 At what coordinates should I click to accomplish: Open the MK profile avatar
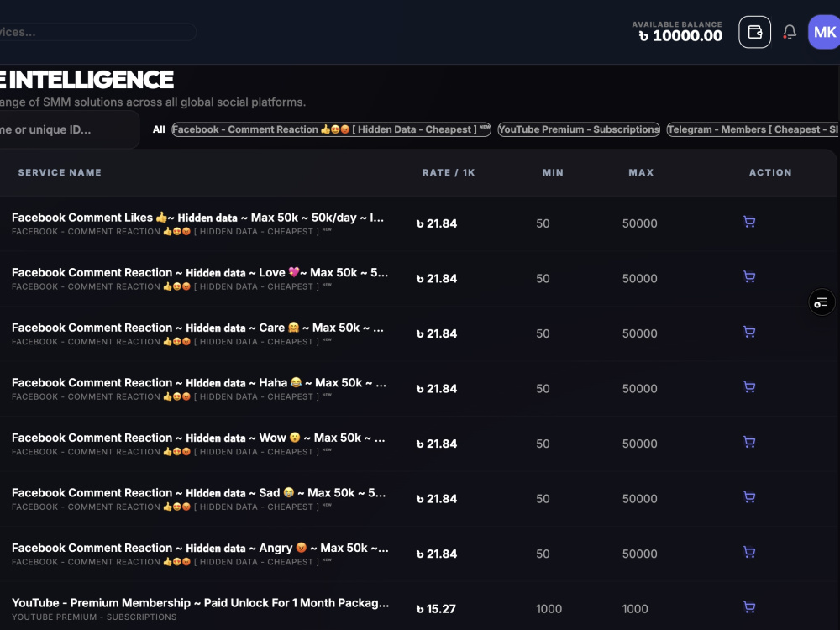[824, 32]
